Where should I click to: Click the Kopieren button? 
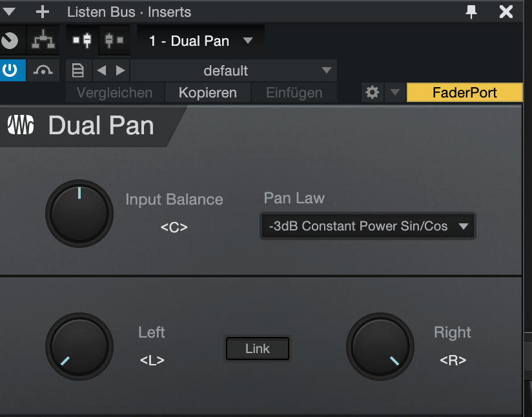click(x=208, y=92)
